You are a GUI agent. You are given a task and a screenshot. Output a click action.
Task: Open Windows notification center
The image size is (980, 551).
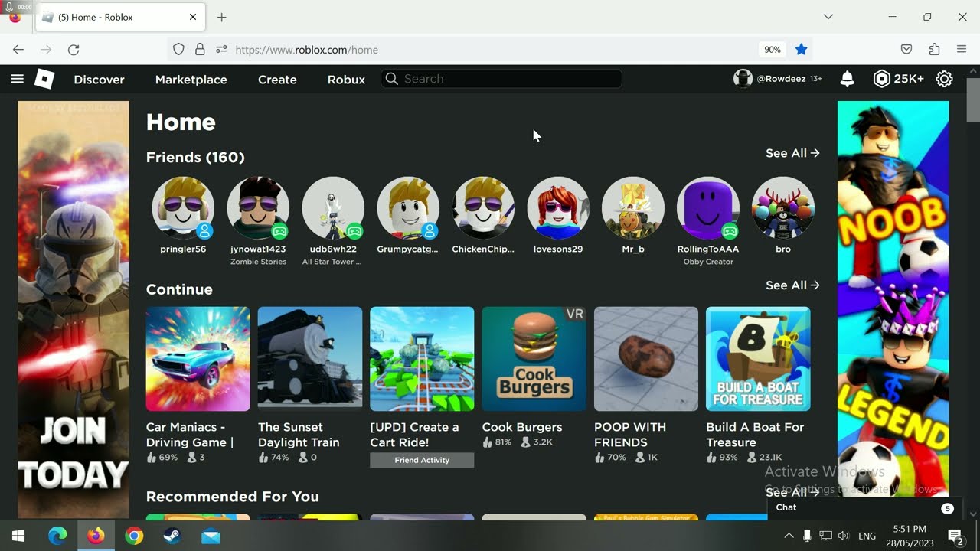tap(955, 536)
